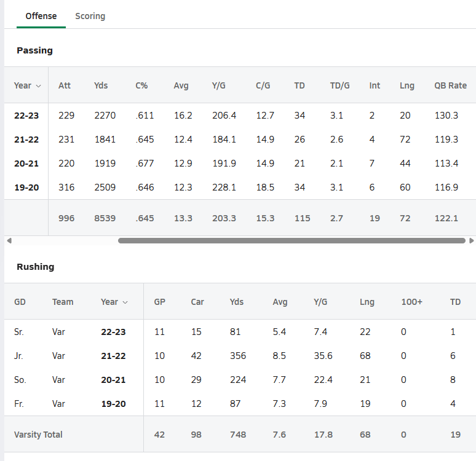Open the 20-21 season link in Rushing
This screenshot has height=461, width=476.
pos(113,380)
